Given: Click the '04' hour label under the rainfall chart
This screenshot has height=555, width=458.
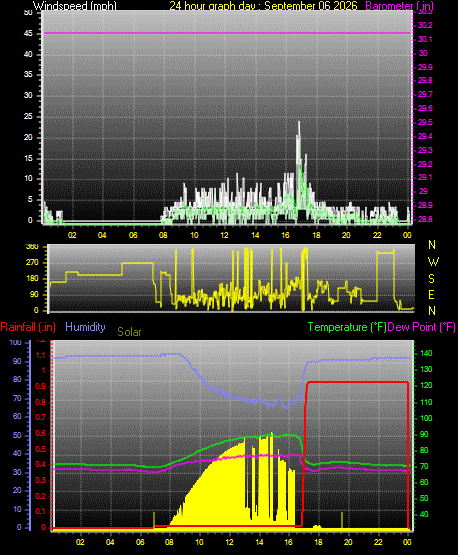Looking at the screenshot, I should 110,542.
